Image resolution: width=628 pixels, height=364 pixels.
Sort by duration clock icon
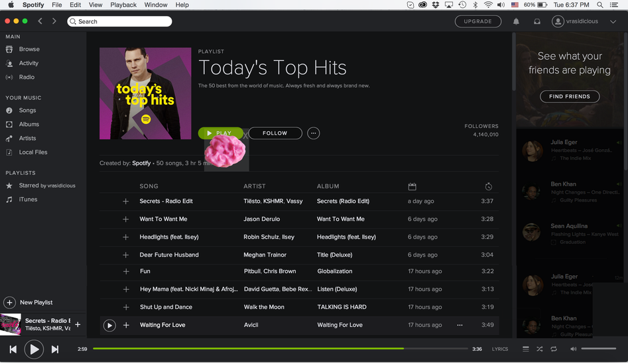488,186
